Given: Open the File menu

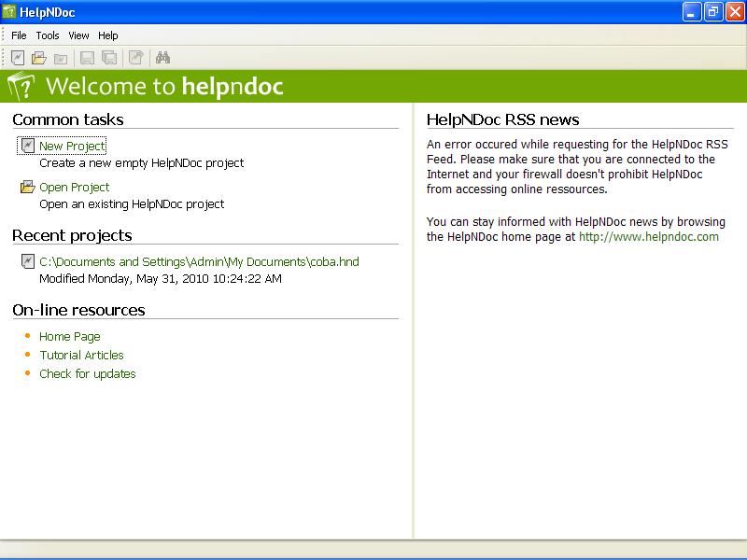Looking at the screenshot, I should (x=19, y=35).
